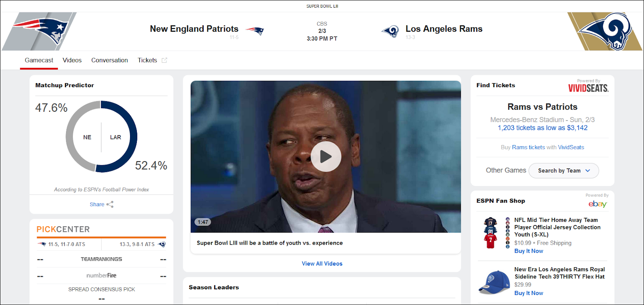
Task: Click external link icon next to Tickets
Action: tap(164, 60)
